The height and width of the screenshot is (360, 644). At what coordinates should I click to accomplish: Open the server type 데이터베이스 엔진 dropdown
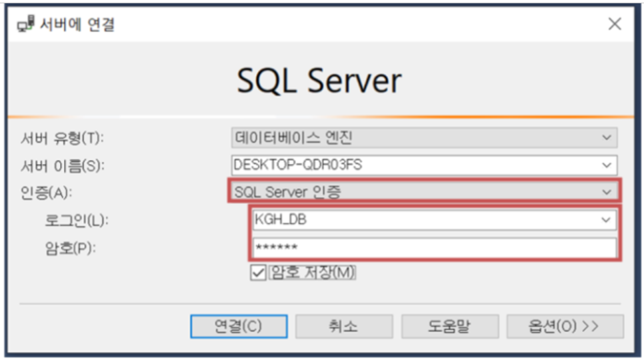424,137
